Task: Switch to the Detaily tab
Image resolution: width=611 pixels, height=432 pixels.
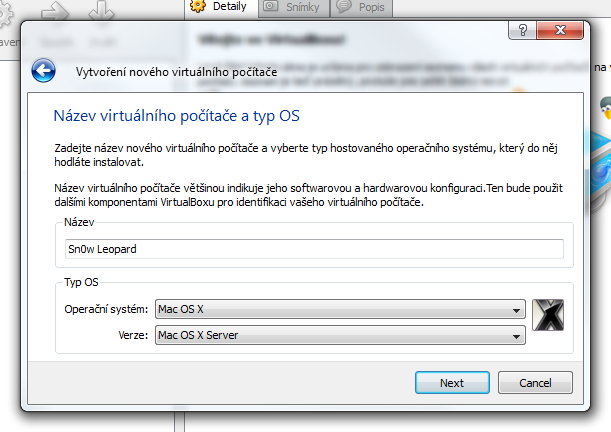Action: pos(221,8)
